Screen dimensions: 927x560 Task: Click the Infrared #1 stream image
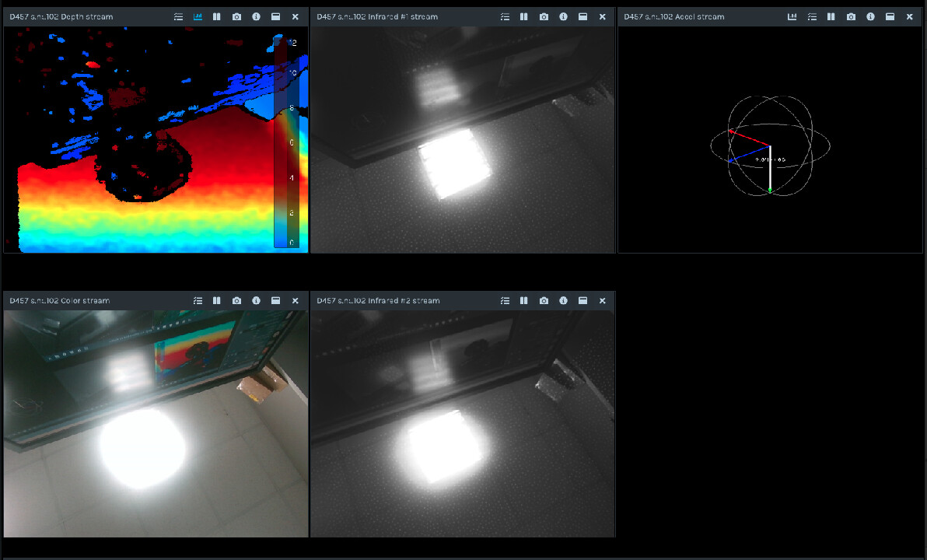click(x=463, y=139)
